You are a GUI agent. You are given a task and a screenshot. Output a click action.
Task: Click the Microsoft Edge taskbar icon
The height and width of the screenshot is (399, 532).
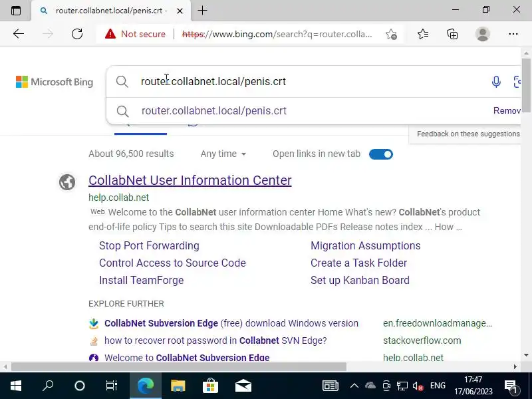pyautogui.click(x=146, y=386)
